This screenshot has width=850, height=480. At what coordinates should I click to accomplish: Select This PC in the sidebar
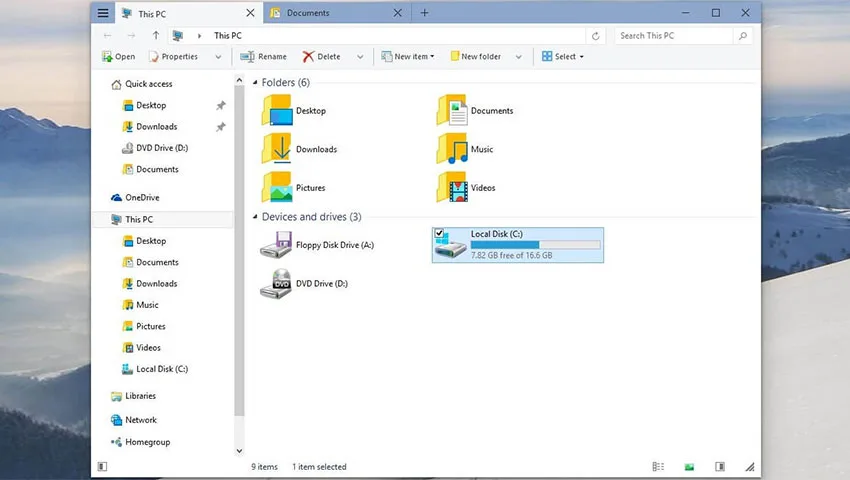[164, 219]
